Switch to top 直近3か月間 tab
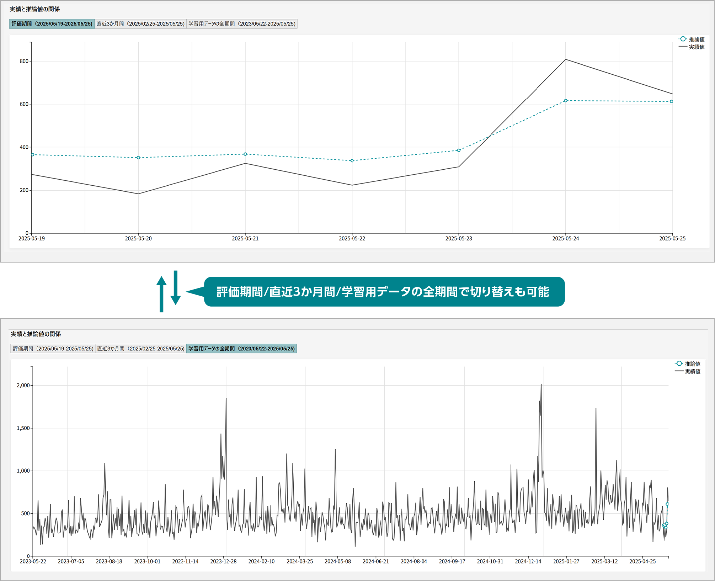 coord(140,24)
